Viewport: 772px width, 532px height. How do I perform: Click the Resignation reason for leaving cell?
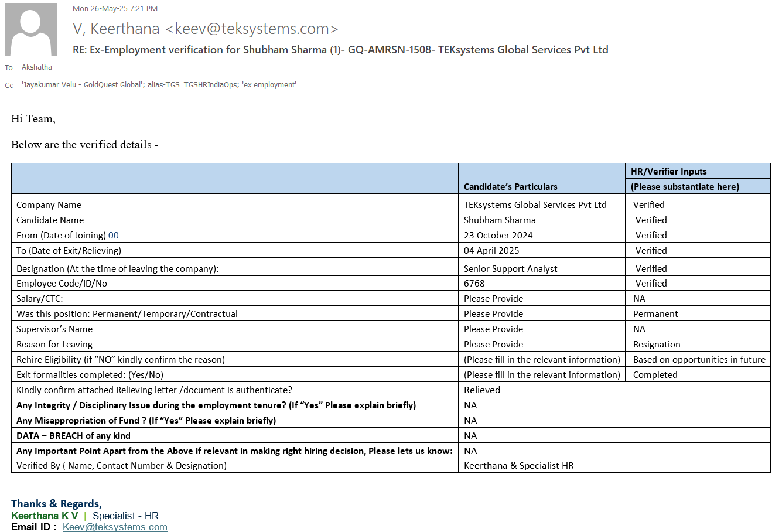[x=657, y=345]
